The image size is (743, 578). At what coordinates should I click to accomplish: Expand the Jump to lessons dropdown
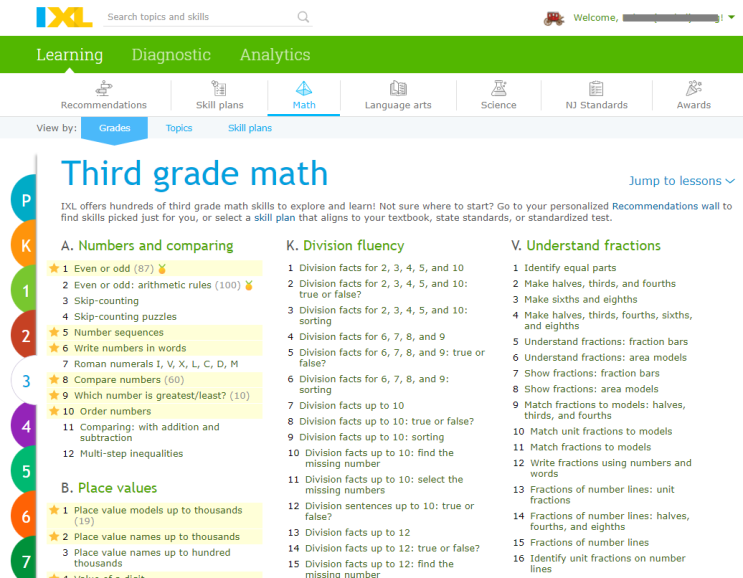click(x=681, y=181)
